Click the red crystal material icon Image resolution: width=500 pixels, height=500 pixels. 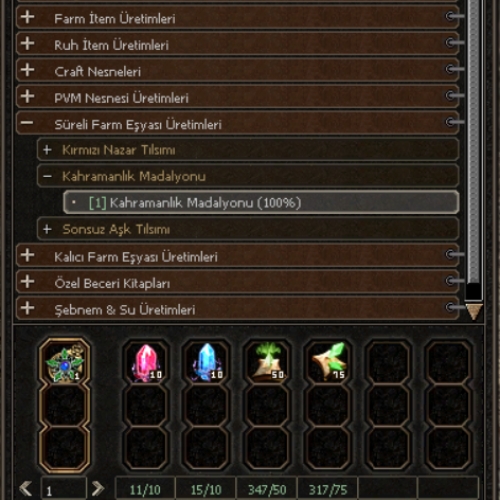(146, 363)
